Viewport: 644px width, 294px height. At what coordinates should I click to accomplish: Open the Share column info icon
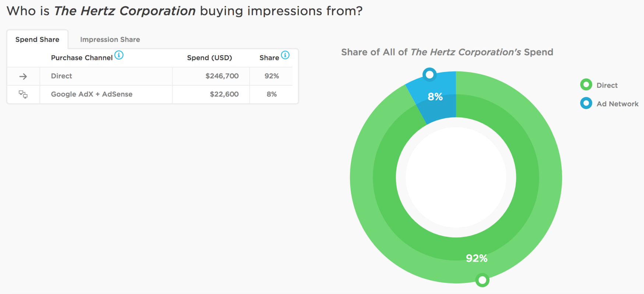click(284, 55)
